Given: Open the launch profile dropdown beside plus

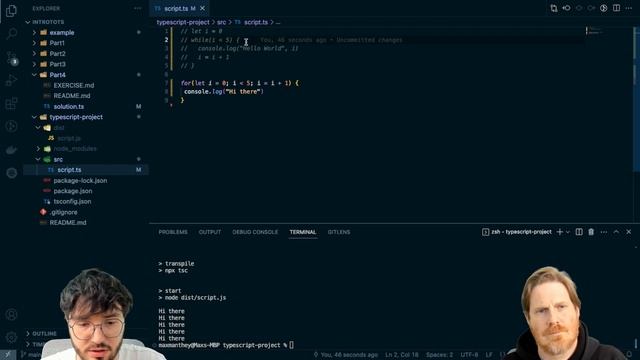Looking at the screenshot, I should tap(567, 232).
